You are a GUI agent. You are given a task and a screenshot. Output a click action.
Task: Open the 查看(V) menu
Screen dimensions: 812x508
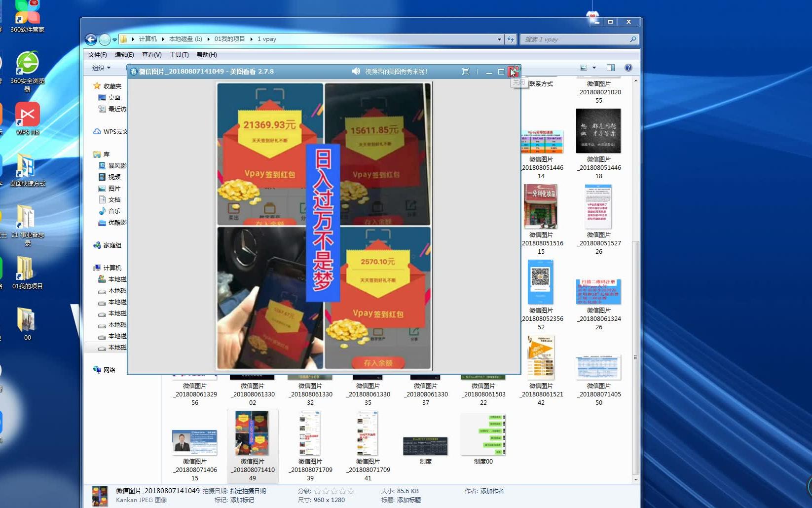click(151, 55)
